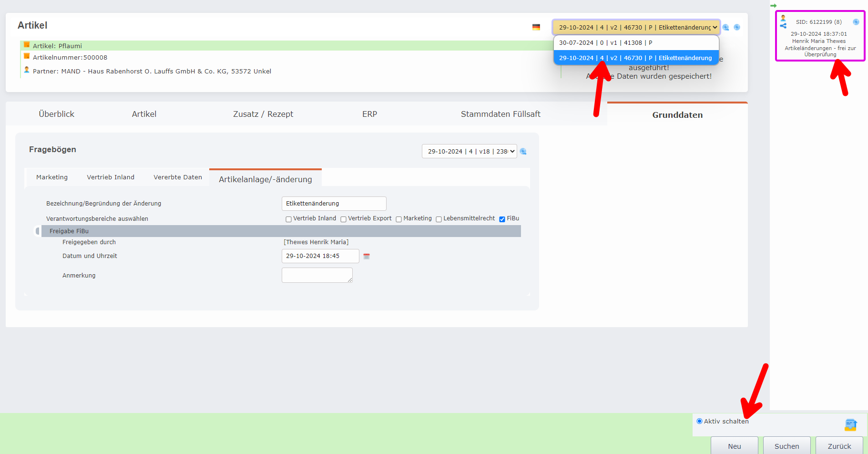Screen dimensions: 868x454
Task: Click inside the Anmerkung input field
Action: point(317,275)
